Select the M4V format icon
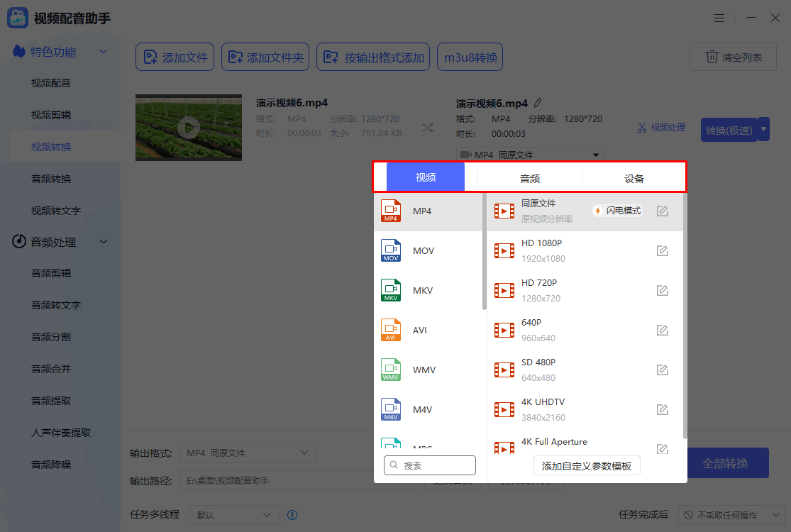Viewport: 791px width, 532px height. pyautogui.click(x=391, y=409)
